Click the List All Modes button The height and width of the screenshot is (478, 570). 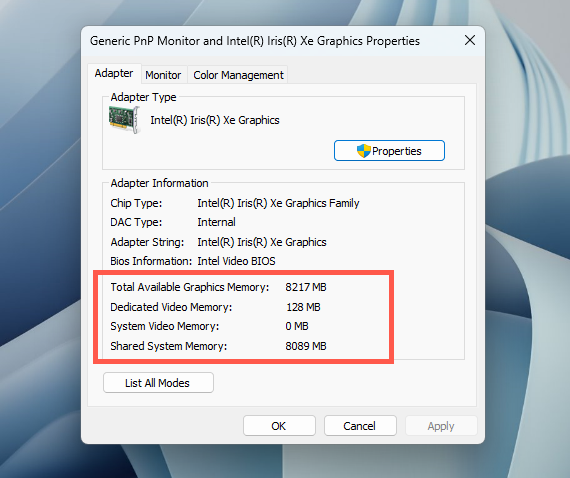[158, 383]
